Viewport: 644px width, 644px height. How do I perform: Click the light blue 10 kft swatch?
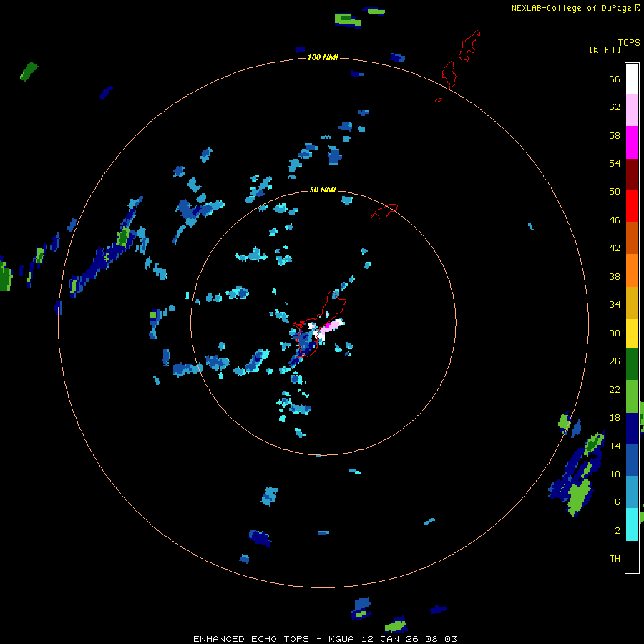(x=632, y=492)
